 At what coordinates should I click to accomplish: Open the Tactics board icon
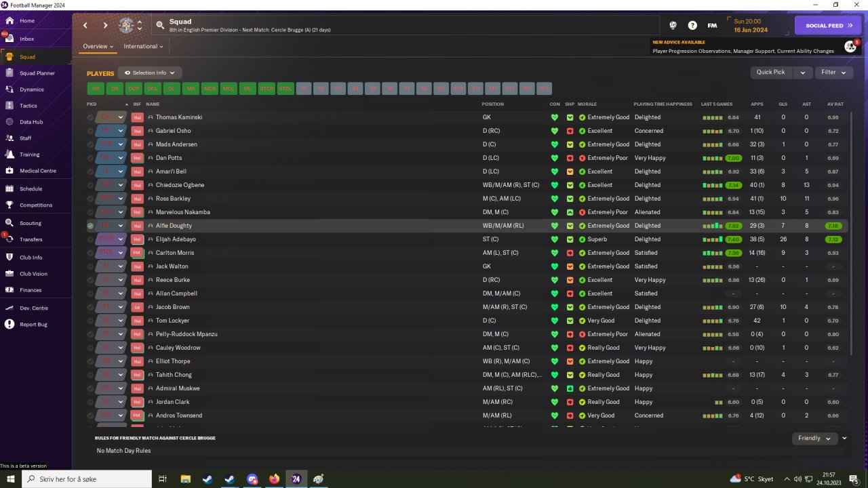pyautogui.click(x=9, y=106)
